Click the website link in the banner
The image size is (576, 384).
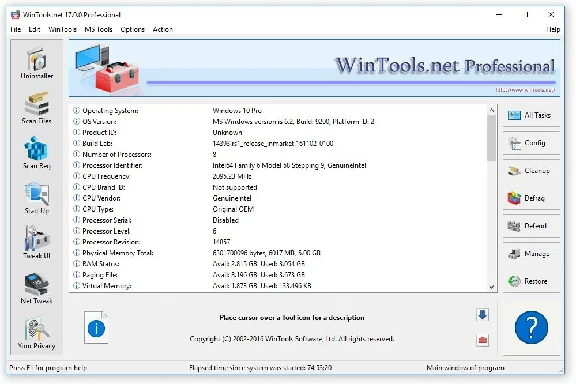click(525, 90)
